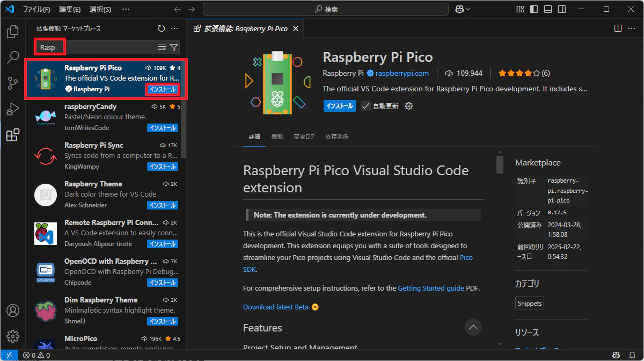
Task: Open the Copilot icon in title bar
Action: tap(459, 9)
